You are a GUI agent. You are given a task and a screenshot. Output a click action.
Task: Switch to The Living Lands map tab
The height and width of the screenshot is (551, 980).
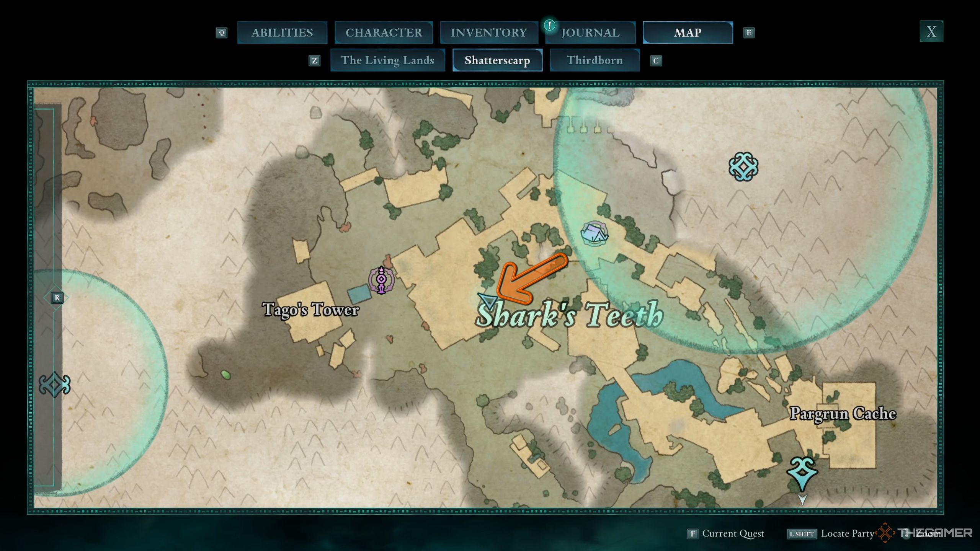(x=388, y=60)
